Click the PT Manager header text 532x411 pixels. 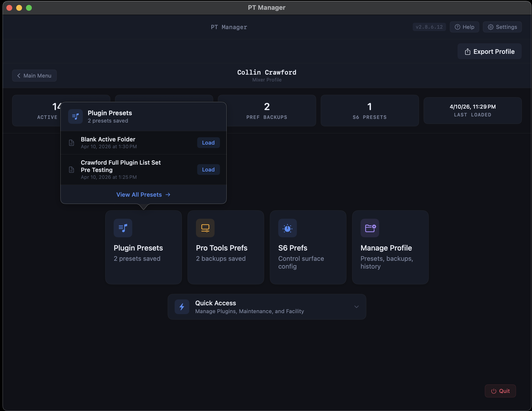[x=229, y=27]
